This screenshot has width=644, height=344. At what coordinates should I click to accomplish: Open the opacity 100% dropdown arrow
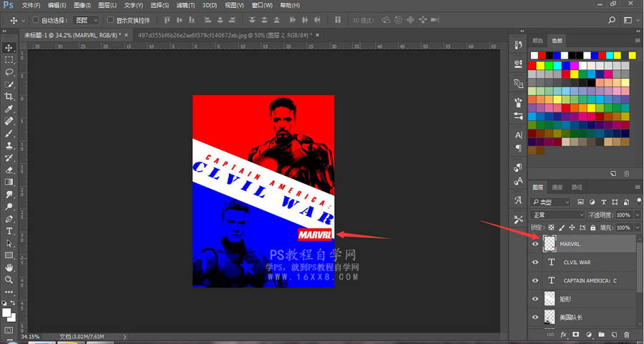638,215
